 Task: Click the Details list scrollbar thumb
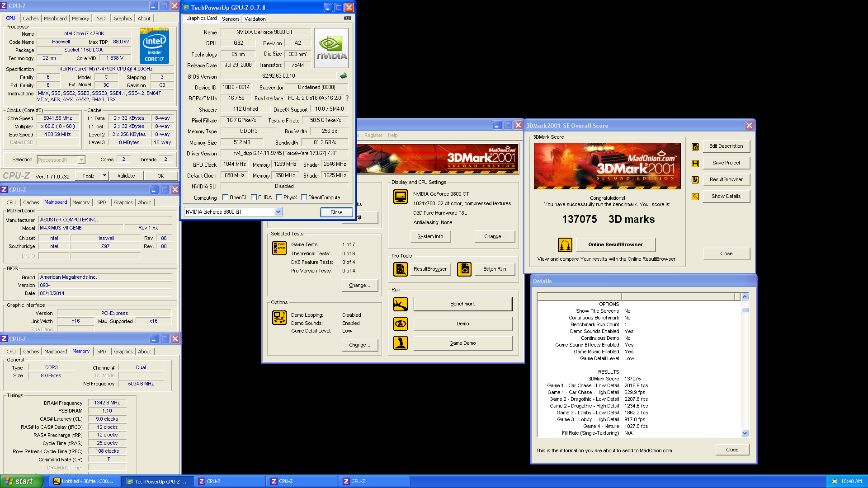[745, 310]
